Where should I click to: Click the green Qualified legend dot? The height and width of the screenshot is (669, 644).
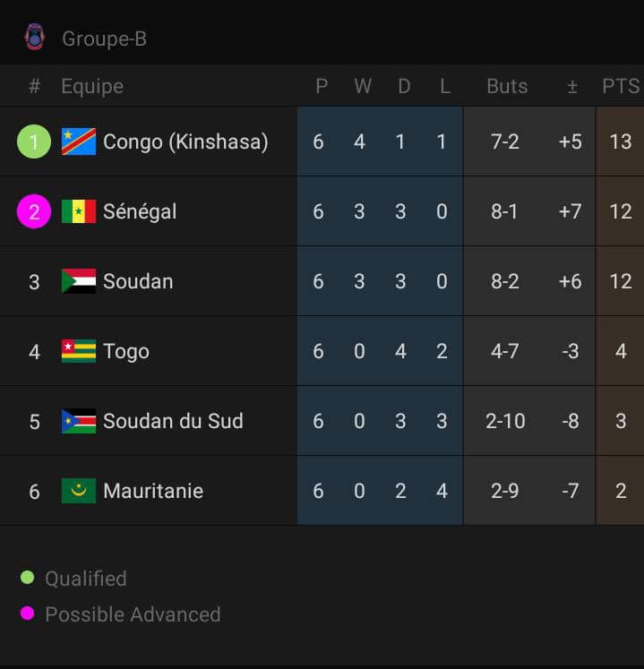click(x=27, y=579)
